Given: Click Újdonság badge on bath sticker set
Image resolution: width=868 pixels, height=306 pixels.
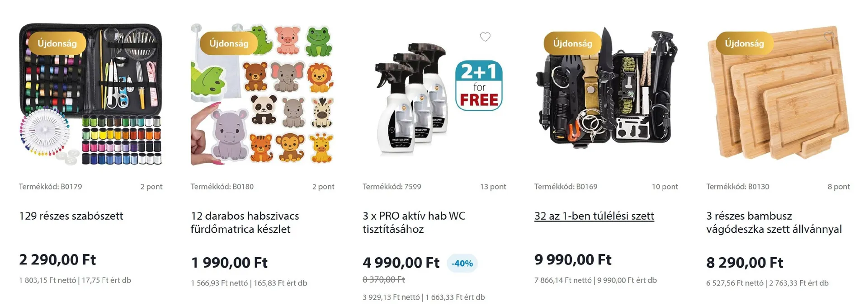Looking at the screenshot, I should (229, 43).
